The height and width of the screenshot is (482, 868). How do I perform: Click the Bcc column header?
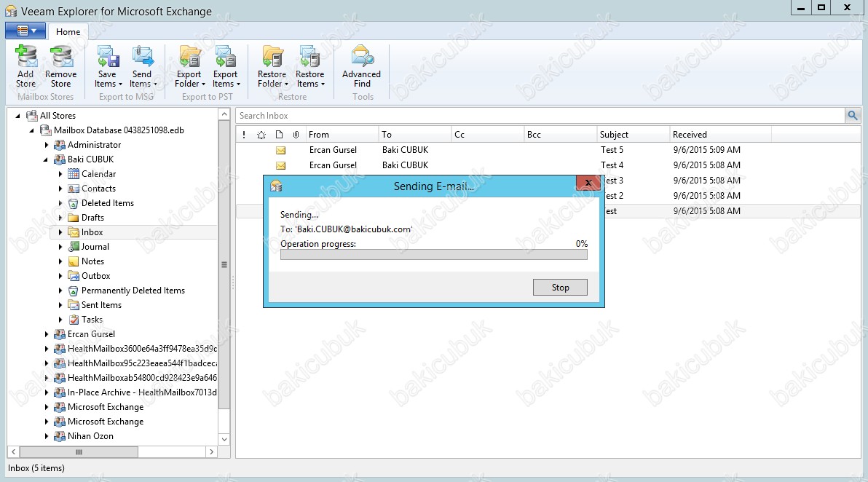[x=560, y=135]
